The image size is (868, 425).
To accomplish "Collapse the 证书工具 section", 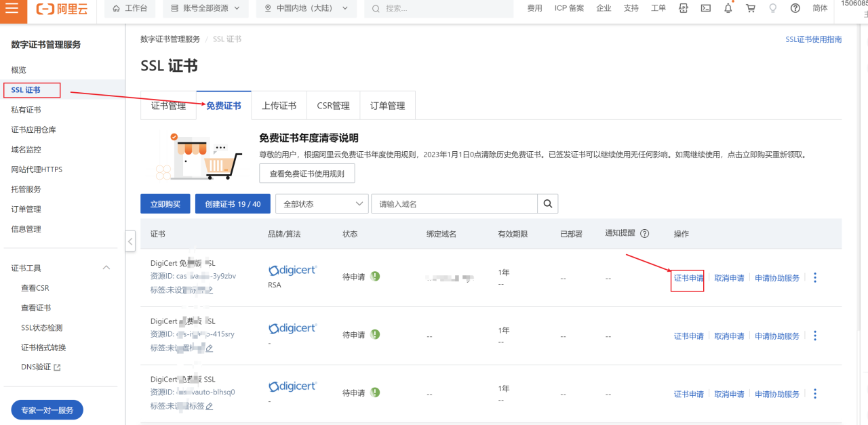I will (x=106, y=268).
